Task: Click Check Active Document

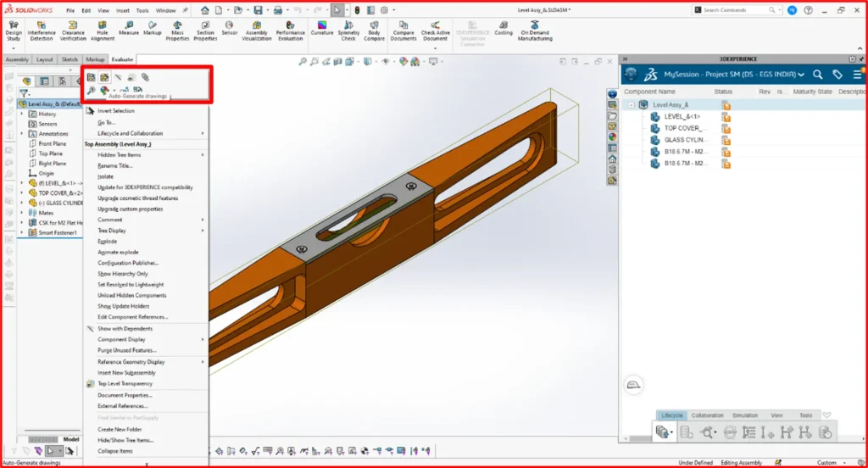Action: (435, 31)
